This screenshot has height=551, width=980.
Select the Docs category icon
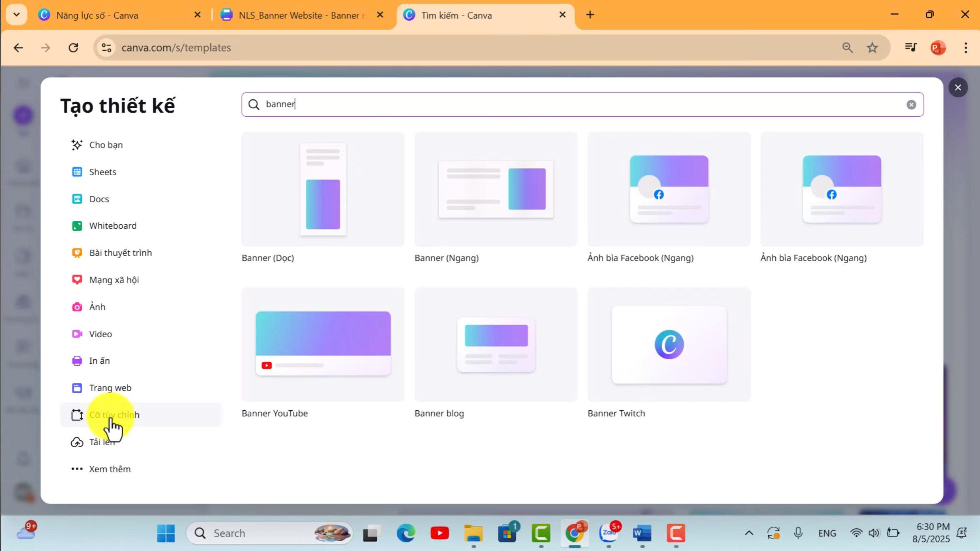click(77, 199)
